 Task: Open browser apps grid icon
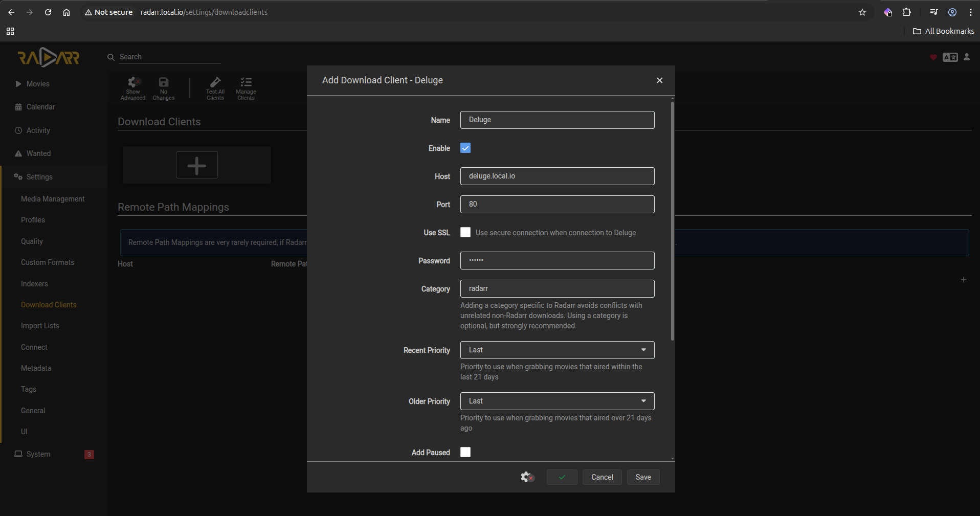pos(10,31)
